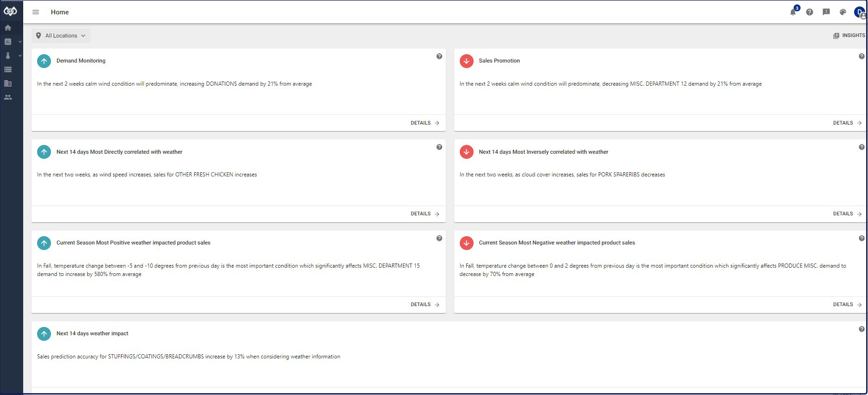Click 'Next 14 days weather impact' title
Screen dimensions: 868x395
[92, 333]
